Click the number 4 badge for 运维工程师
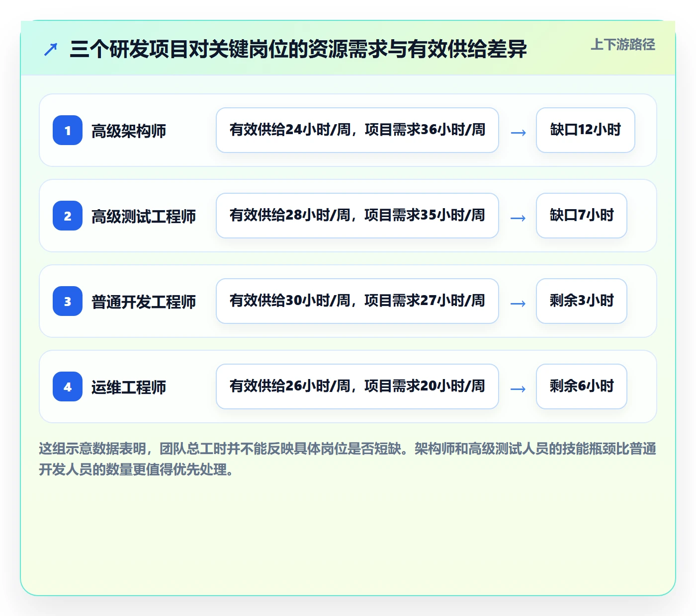The image size is (696, 616). tap(68, 386)
